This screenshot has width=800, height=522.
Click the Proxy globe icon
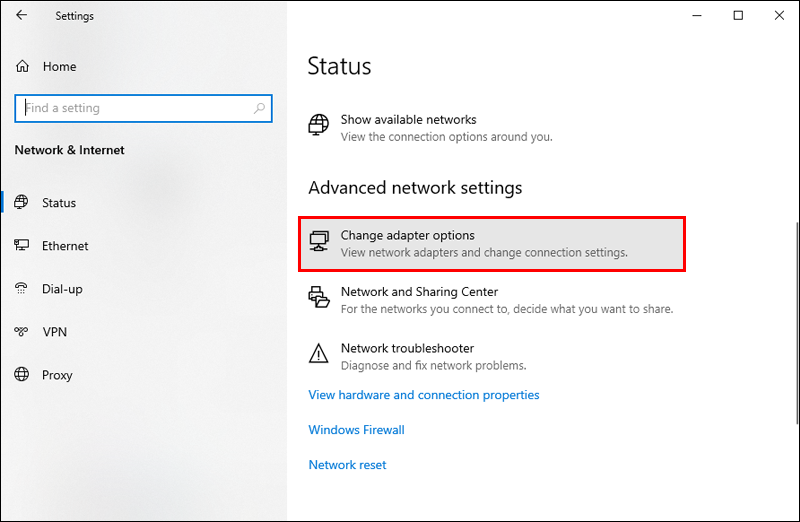click(x=22, y=375)
